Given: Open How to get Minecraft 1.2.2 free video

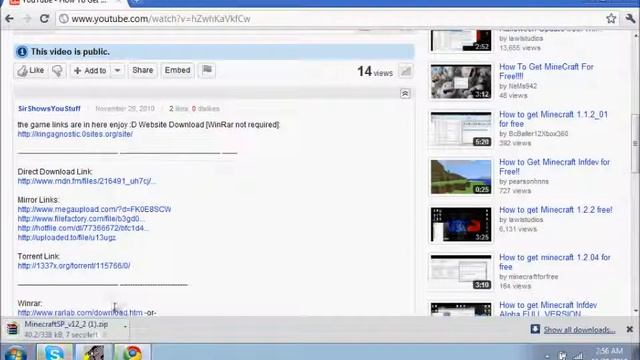Looking at the screenshot, I should tap(556, 210).
